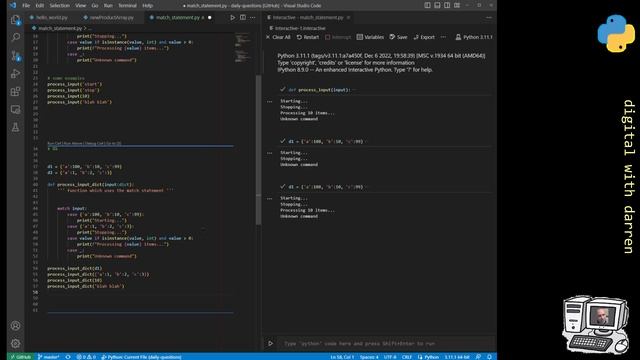640x360 pixels.
Task: Open the Testing flask view
Action: pos(16,128)
